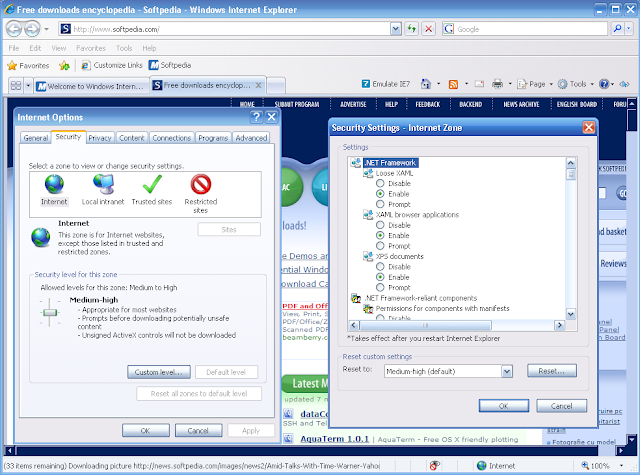Open the address bar dropdown arrow
The width and height of the screenshot is (640, 475).
tap(396, 29)
